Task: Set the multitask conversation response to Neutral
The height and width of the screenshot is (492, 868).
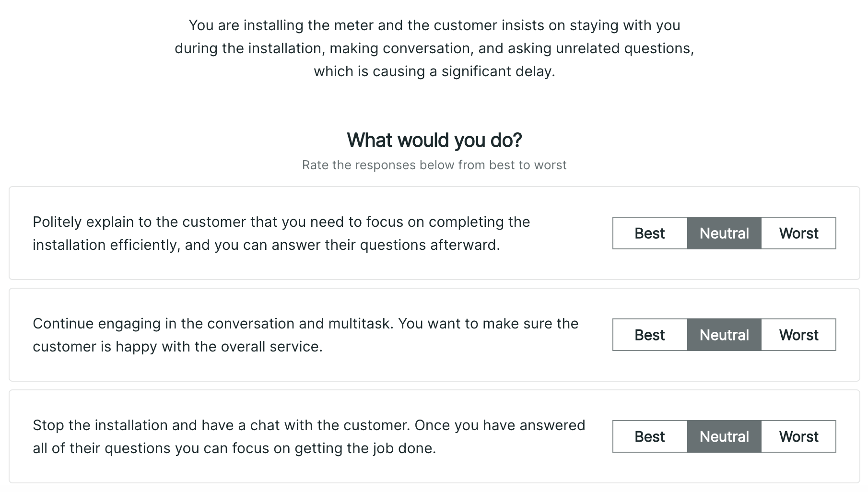Action: (x=724, y=335)
